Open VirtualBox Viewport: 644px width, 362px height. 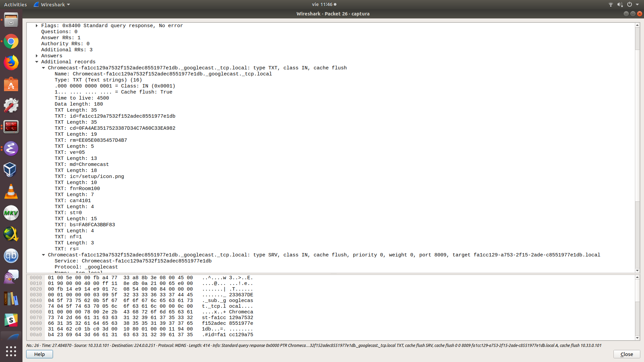(11, 170)
